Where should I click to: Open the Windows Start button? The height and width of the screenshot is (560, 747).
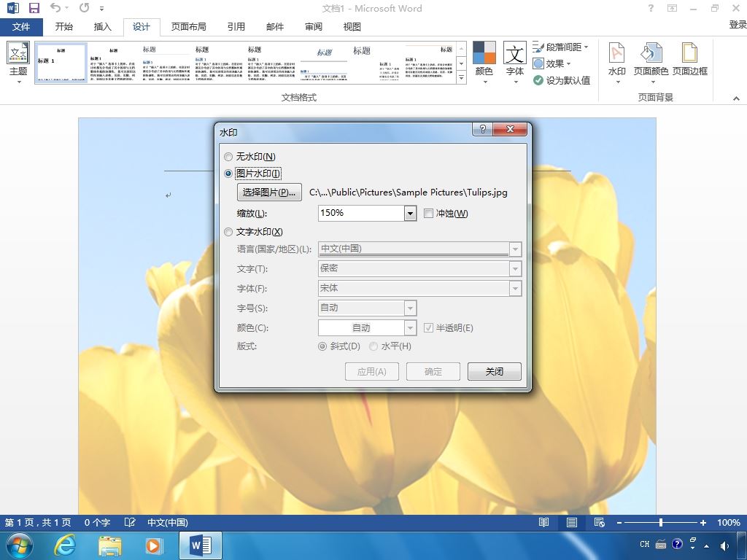point(19,545)
